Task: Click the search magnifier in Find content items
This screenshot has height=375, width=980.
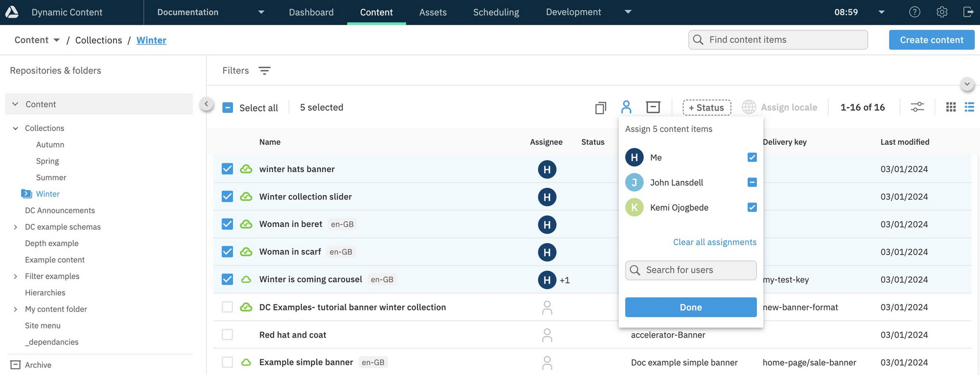Action: click(698, 40)
